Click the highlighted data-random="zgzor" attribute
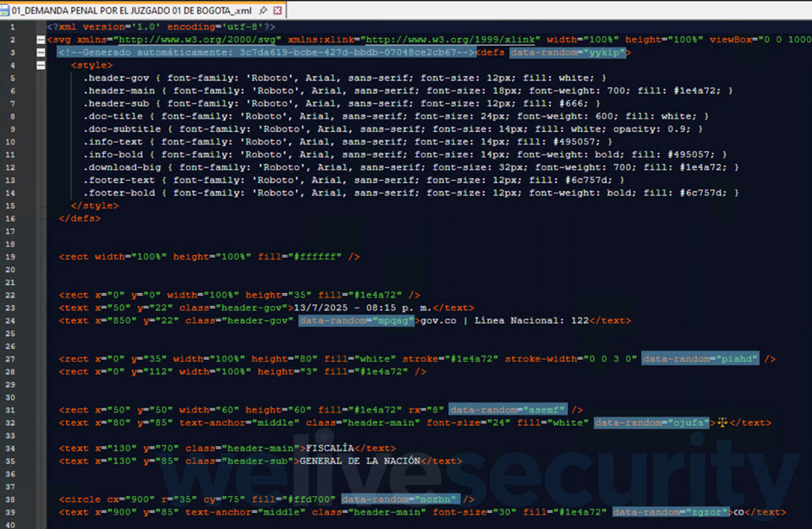The height and width of the screenshot is (529, 812). [671, 512]
